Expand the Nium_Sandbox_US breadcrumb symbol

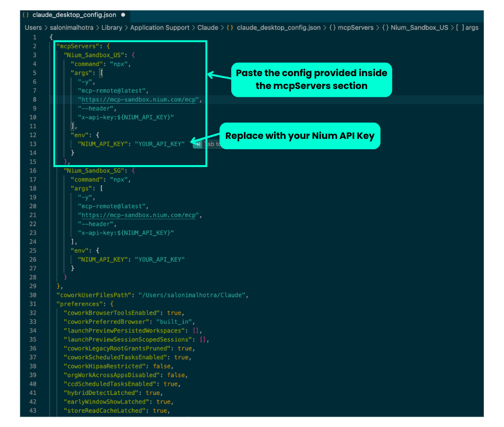pyautogui.click(x=420, y=28)
